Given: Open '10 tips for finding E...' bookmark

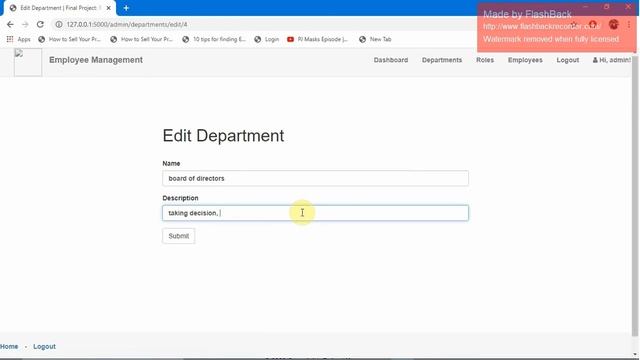Looking at the screenshot, I should coord(214,39).
